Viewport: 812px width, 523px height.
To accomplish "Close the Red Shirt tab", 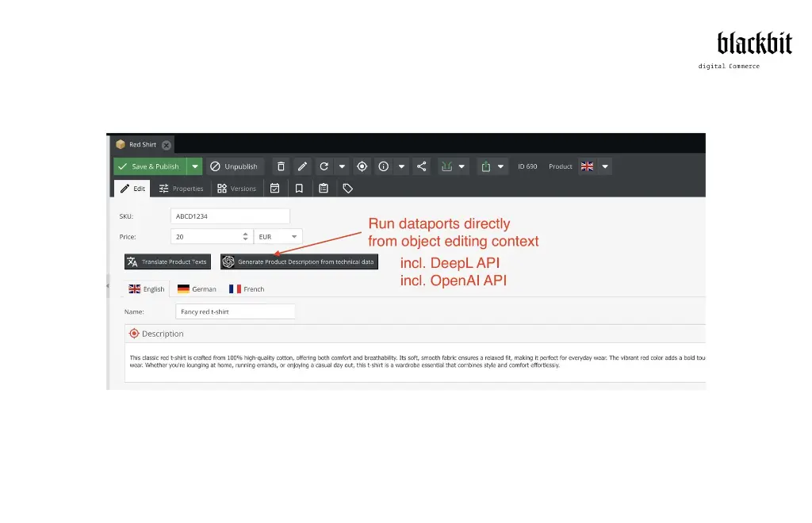I will (x=167, y=145).
